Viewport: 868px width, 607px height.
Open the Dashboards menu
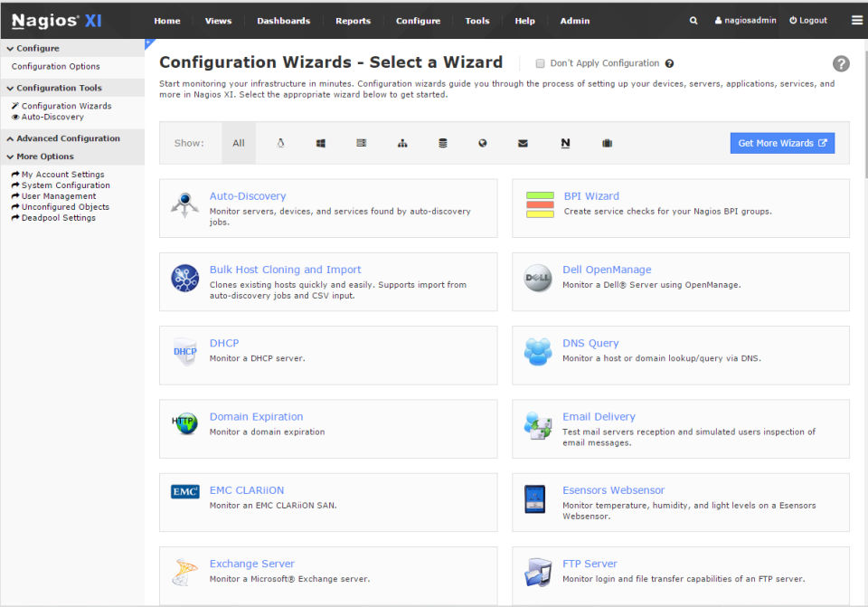click(x=283, y=21)
